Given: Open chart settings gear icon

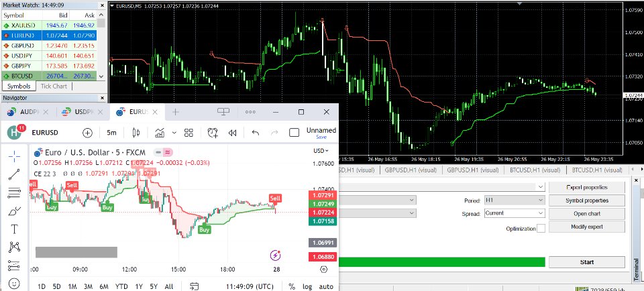Looking at the screenshot, I should pos(323,270).
